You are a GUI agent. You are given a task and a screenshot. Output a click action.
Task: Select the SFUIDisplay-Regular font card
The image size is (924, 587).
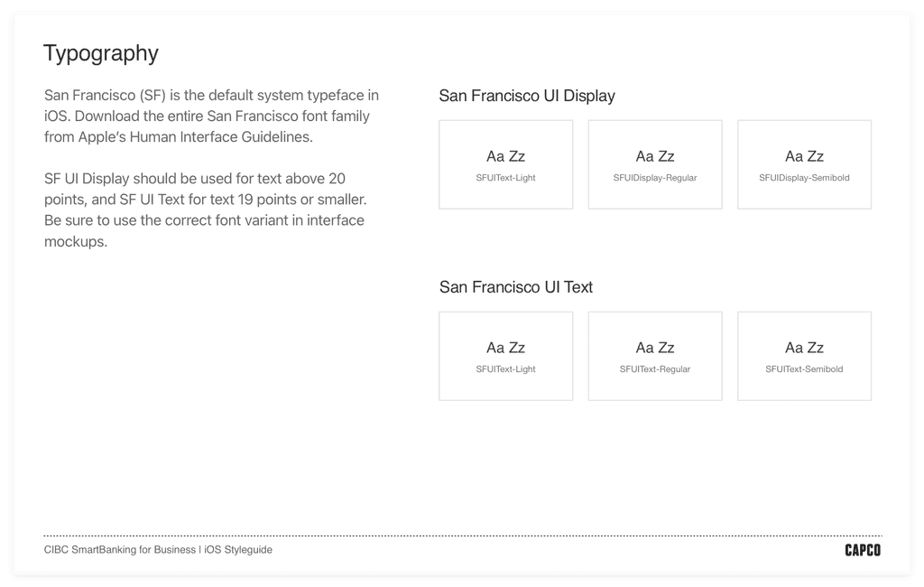point(655,164)
